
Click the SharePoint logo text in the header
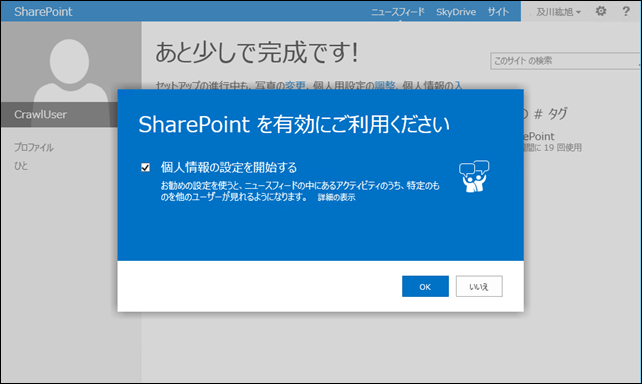click(x=43, y=11)
